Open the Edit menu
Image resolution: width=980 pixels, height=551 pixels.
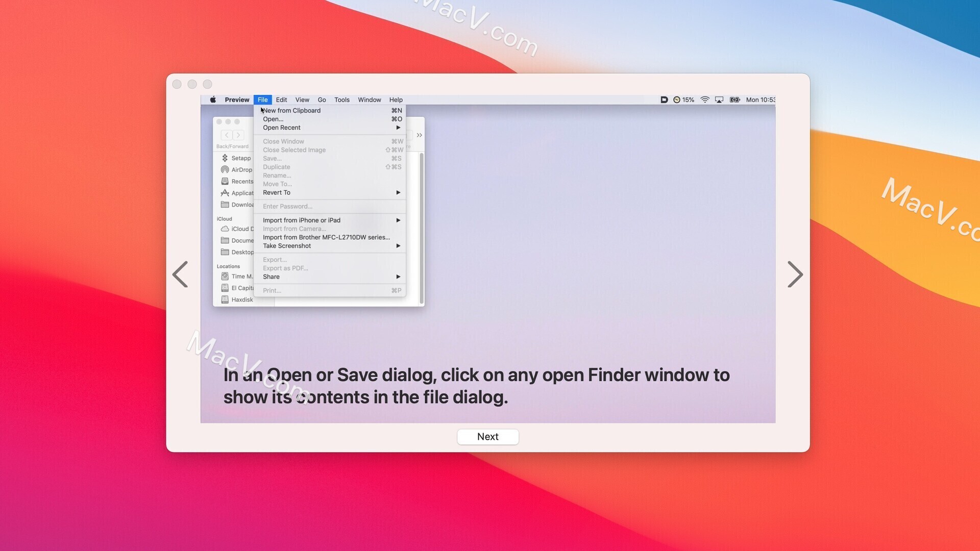(x=281, y=99)
